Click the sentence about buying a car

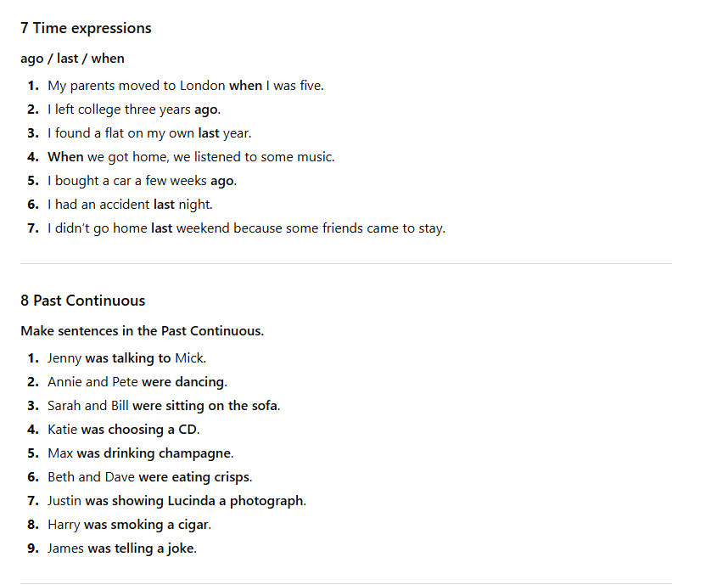(x=142, y=181)
